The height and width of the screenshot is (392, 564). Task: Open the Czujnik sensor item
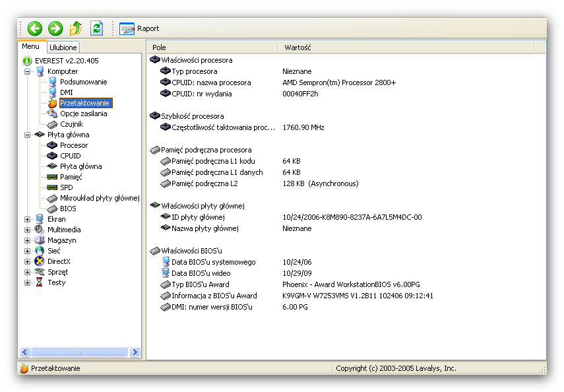pyautogui.click(x=71, y=124)
